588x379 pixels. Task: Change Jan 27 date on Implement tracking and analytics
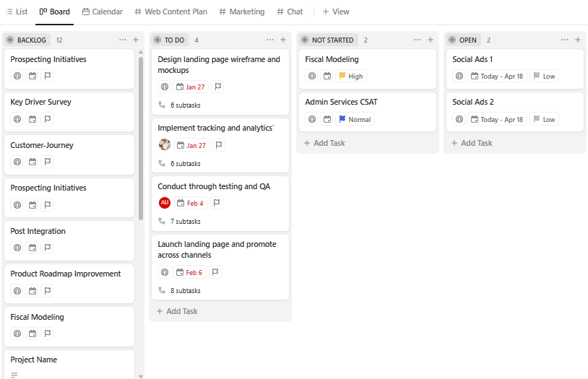191,145
